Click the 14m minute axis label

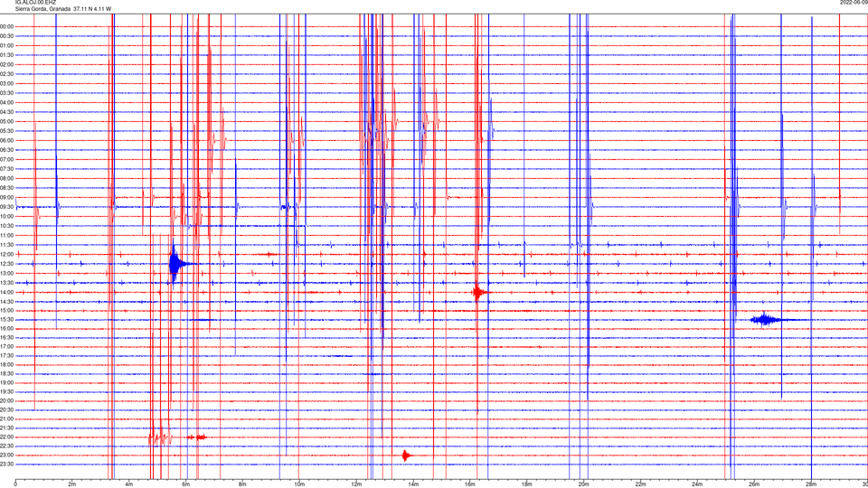413,484
